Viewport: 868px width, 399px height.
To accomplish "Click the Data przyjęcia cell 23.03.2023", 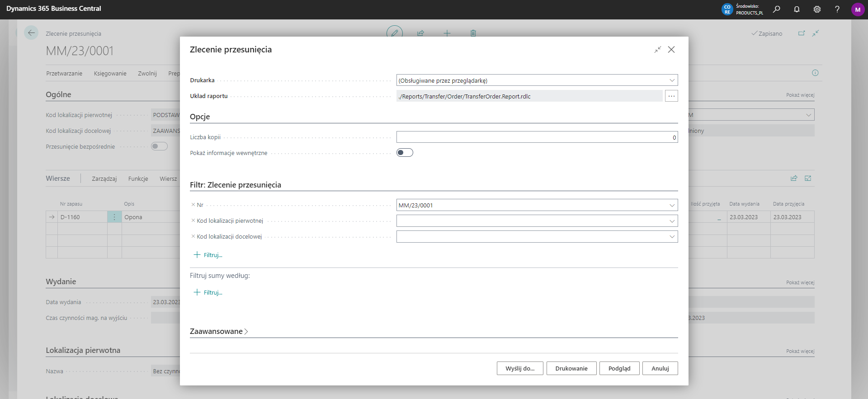I will 792,217.
